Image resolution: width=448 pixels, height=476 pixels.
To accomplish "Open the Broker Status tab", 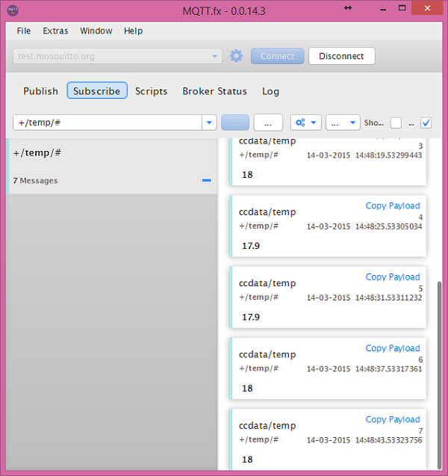I will tap(214, 91).
